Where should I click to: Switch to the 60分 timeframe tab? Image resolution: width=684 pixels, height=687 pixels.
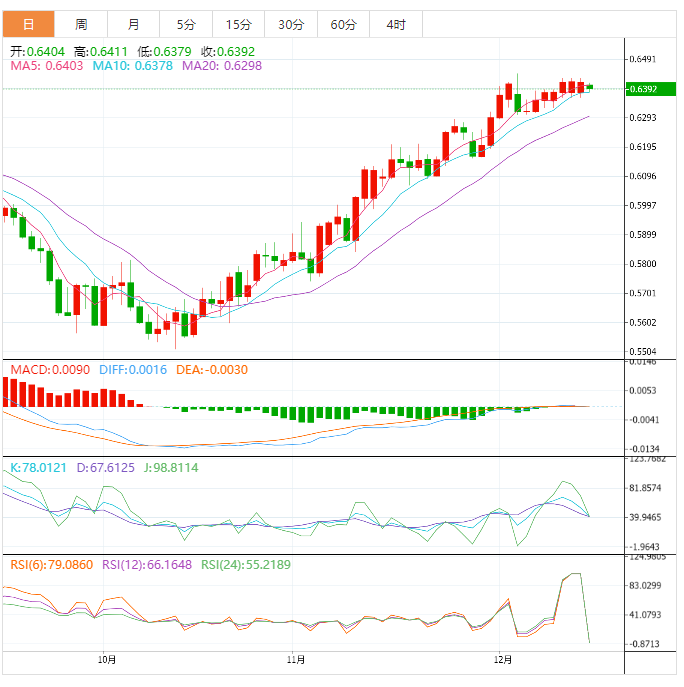[343, 24]
